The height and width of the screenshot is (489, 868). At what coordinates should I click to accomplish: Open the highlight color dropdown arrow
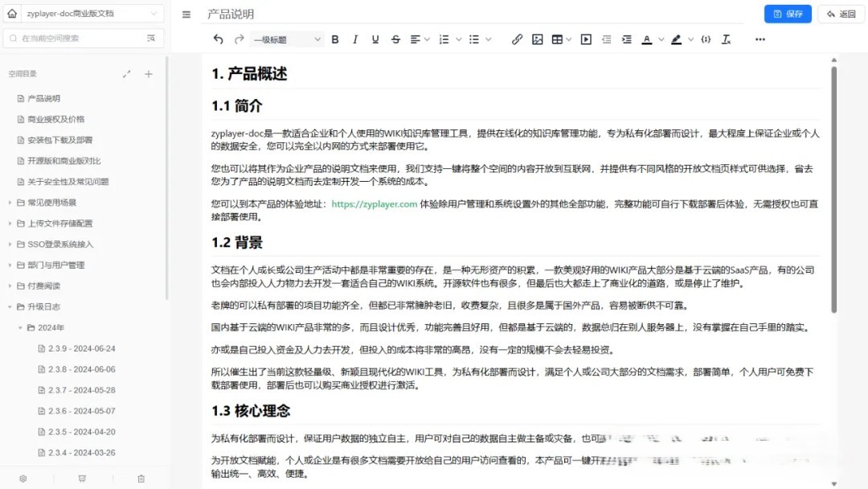click(690, 39)
